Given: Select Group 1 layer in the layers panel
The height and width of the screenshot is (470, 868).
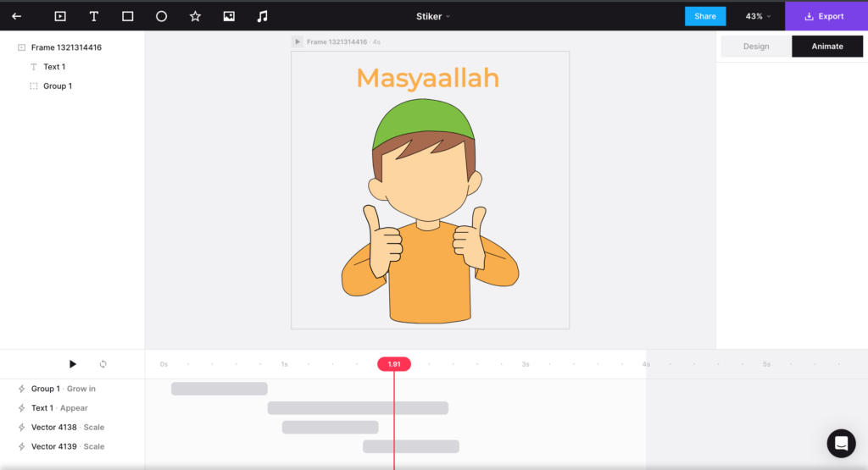Looking at the screenshot, I should coord(58,86).
